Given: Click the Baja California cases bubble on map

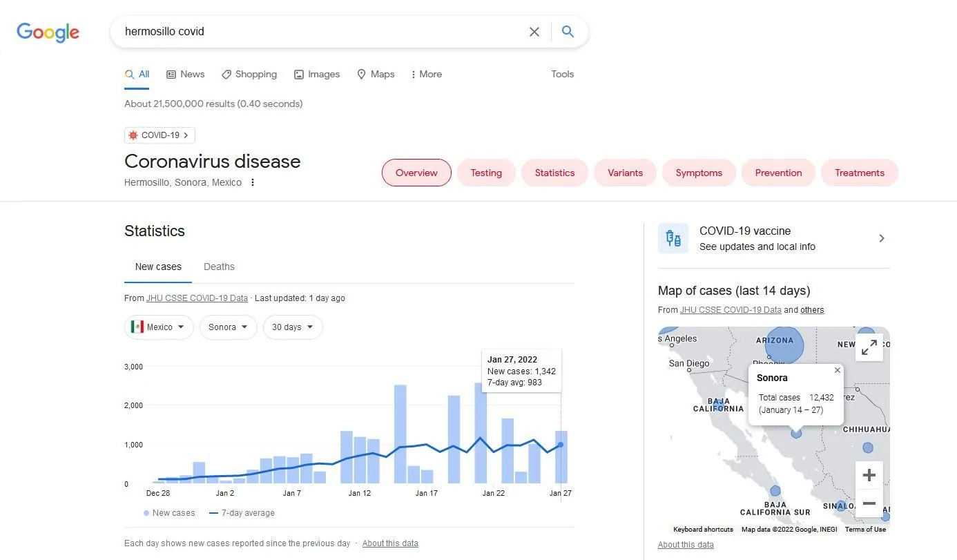Looking at the screenshot, I should point(719,407).
